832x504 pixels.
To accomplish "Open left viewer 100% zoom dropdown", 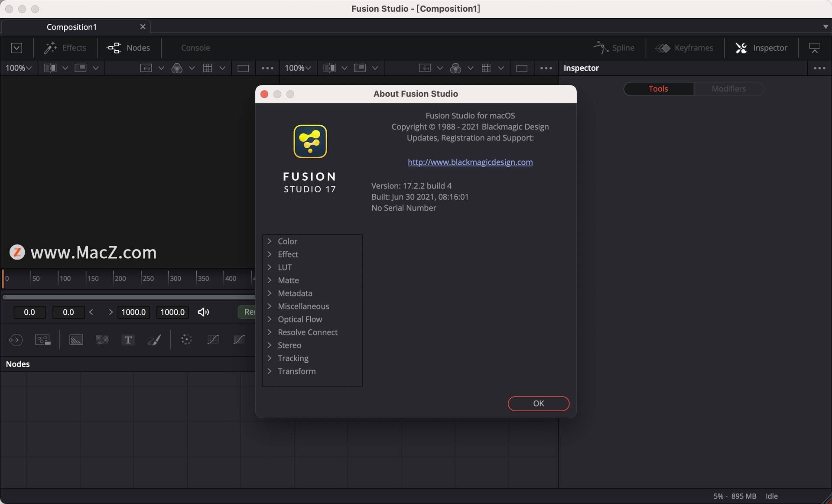I will [18, 68].
